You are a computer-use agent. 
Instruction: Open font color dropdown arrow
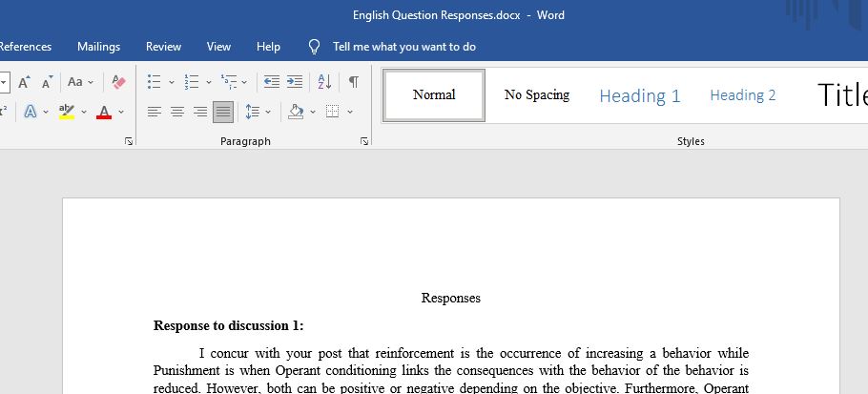point(121,112)
